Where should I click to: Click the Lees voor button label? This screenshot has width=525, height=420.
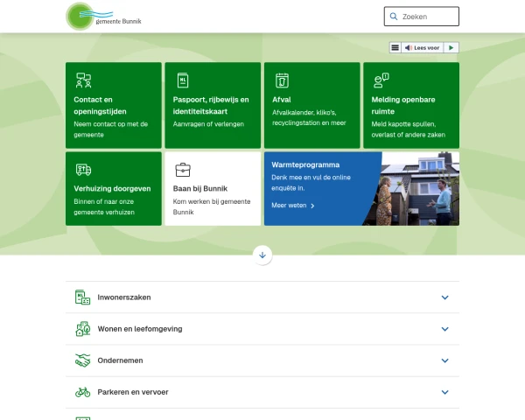427,48
